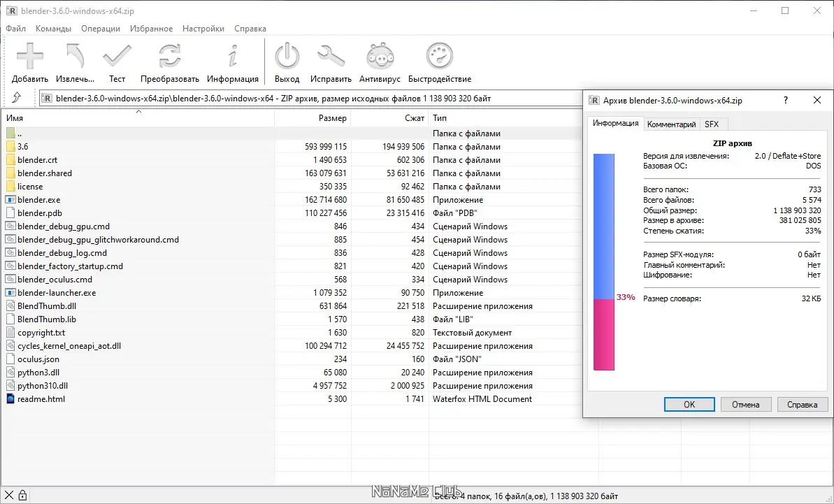Screen dimensions: 834x504
Task: Select the Информация tab in dialog
Action: [x=615, y=123]
